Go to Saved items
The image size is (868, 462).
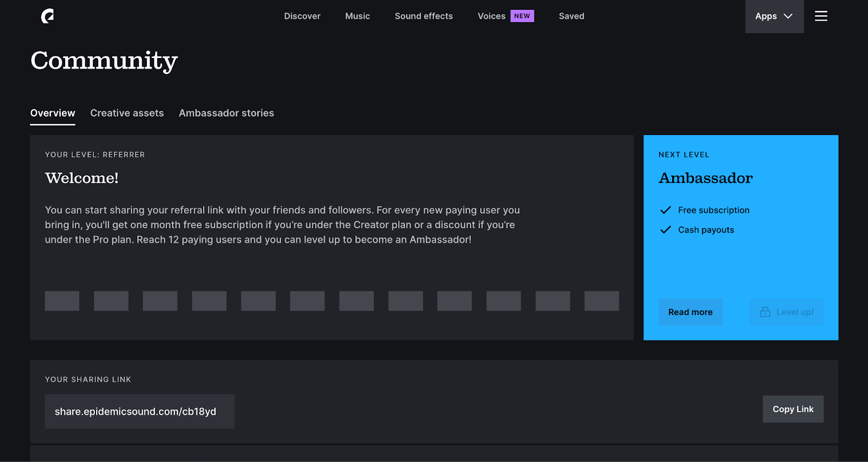571,16
